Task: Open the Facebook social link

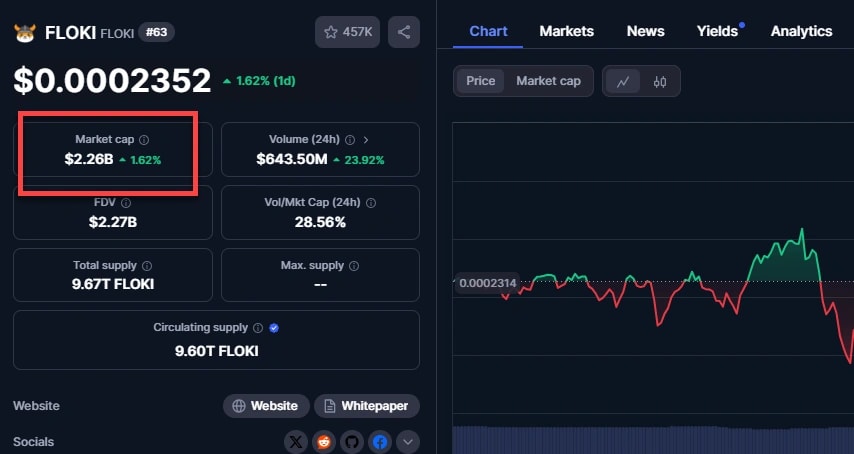Action: pos(380,441)
